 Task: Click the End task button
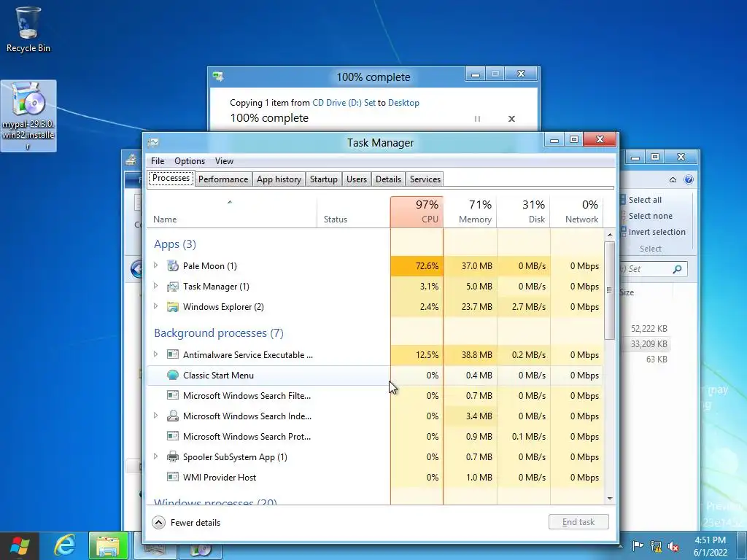[578, 522]
